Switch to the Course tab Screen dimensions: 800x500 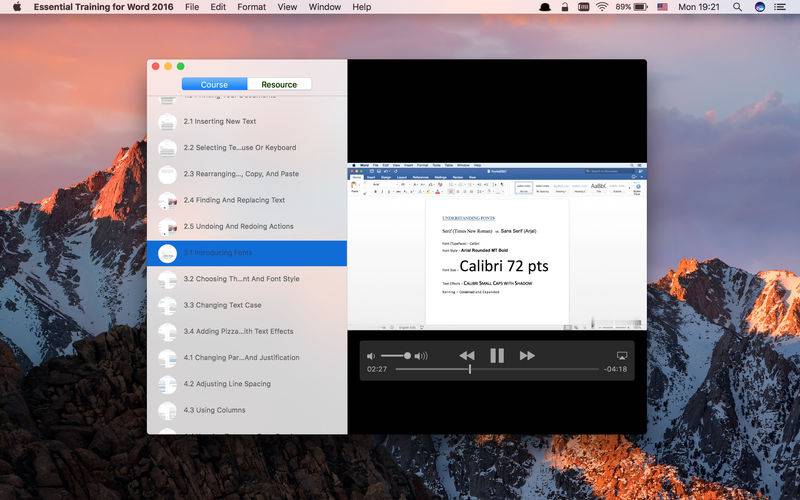pyautogui.click(x=214, y=84)
